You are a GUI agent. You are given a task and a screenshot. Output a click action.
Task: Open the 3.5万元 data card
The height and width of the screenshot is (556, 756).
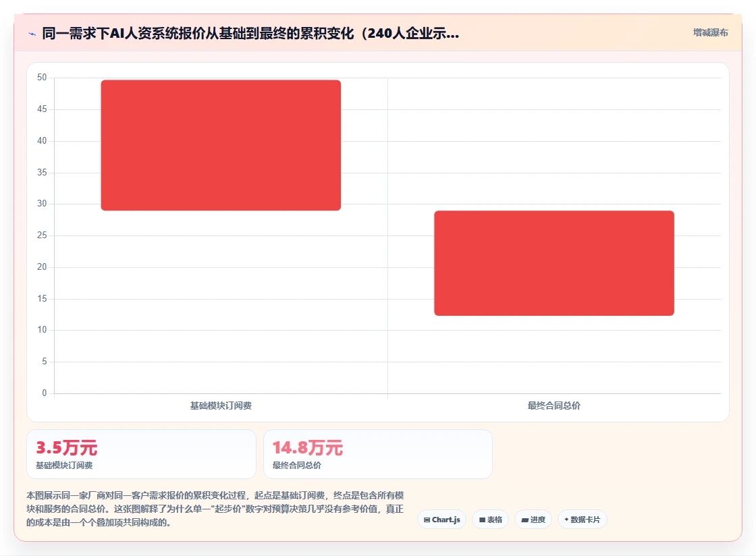141,454
